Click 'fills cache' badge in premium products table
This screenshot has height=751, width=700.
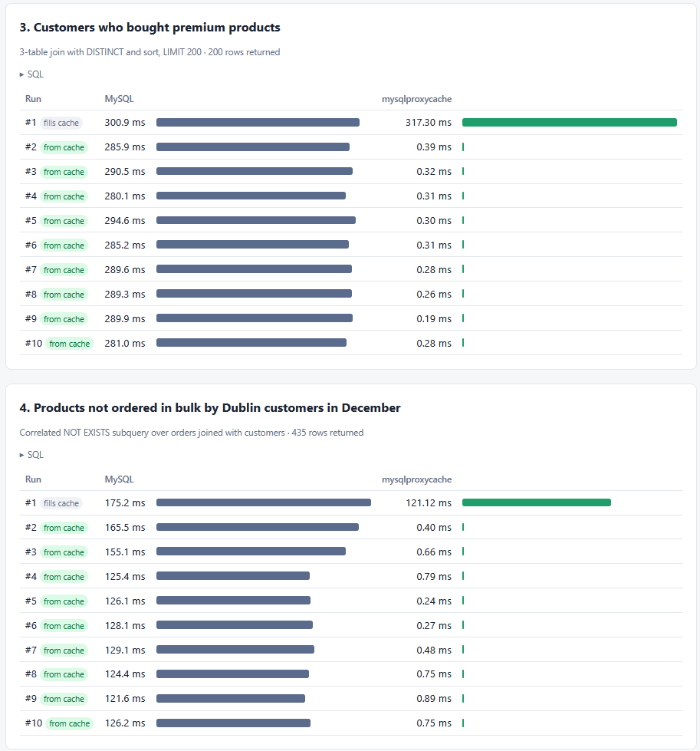(61, 123)
